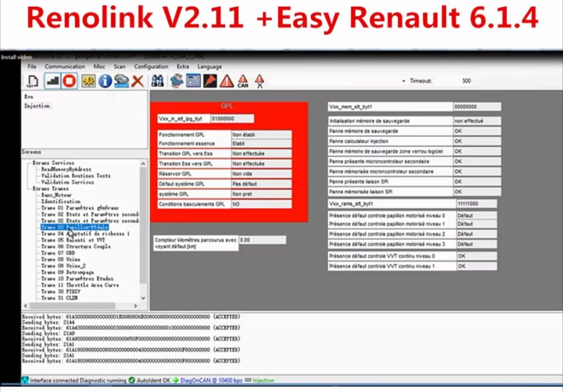Click the binoculars search icon
The image size is (563, 392).
point(157,81)
